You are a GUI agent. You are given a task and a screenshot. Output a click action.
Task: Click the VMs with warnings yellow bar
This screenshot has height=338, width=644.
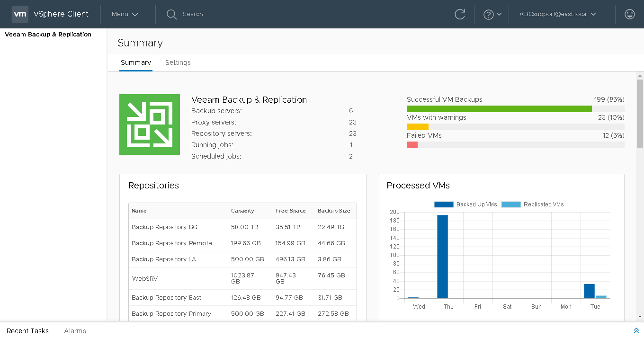pyautogui.click(x=418, y=127)
